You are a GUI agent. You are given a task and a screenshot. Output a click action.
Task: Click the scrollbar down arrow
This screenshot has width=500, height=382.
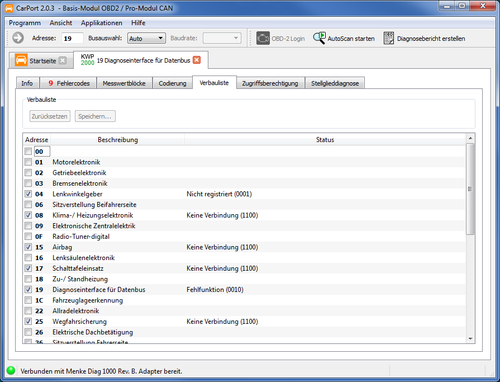click(470, 339)
